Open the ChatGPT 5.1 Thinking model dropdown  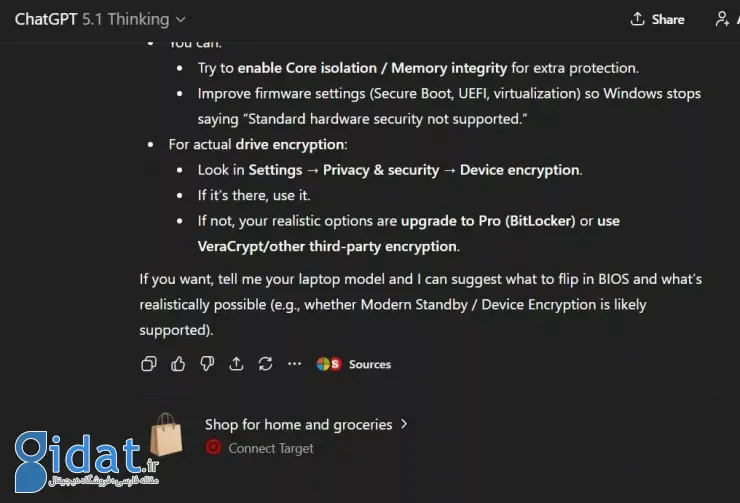coord(100,19)
